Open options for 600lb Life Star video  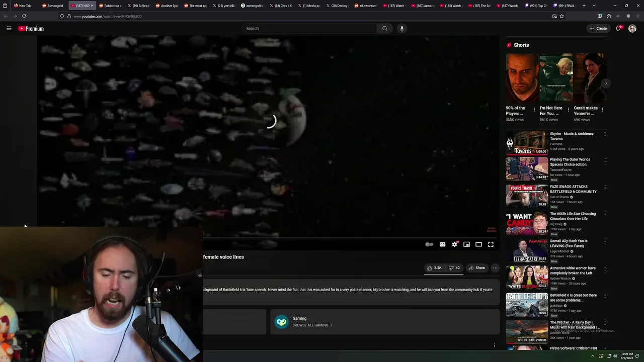pos(605,215)
